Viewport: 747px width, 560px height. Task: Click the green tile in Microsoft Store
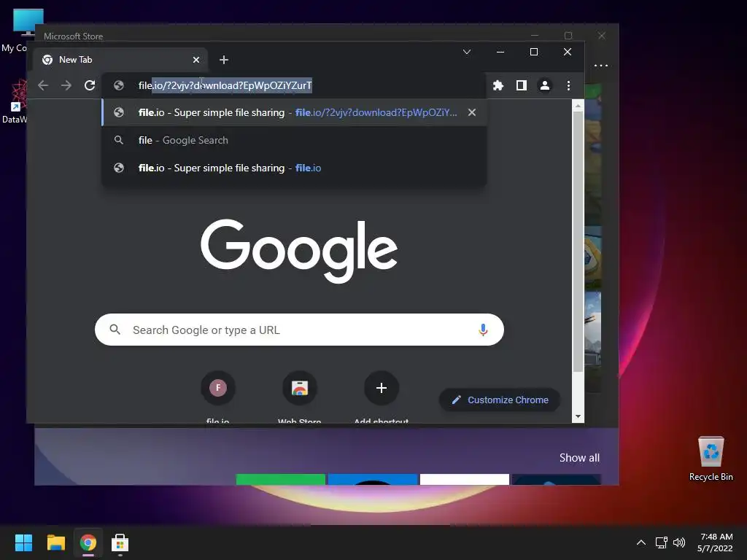tap(281, 479)
